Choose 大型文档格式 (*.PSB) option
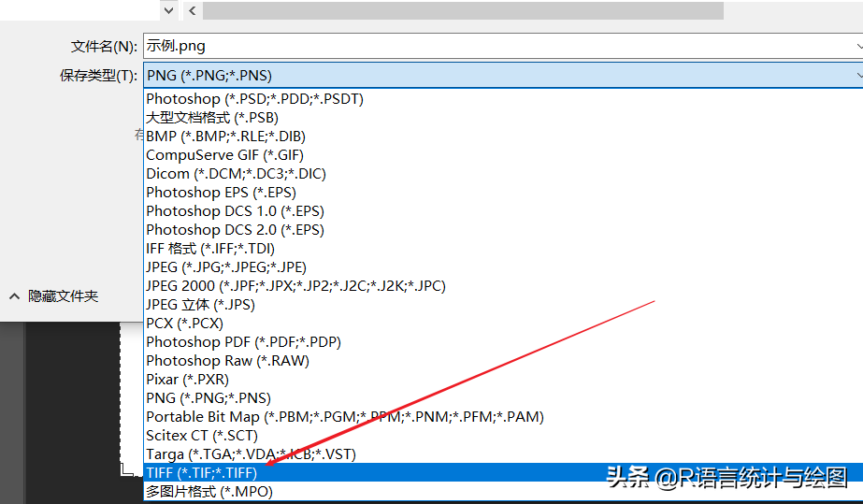Image resolution: width=863 pixels, height=504 pixels. pos(503,118)
